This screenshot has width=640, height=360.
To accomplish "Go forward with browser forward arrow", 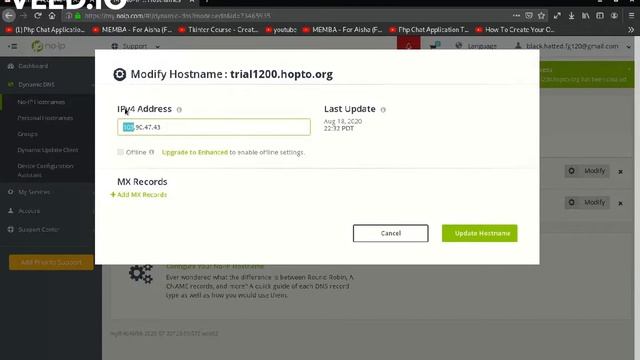I will [x=24, y=16].
